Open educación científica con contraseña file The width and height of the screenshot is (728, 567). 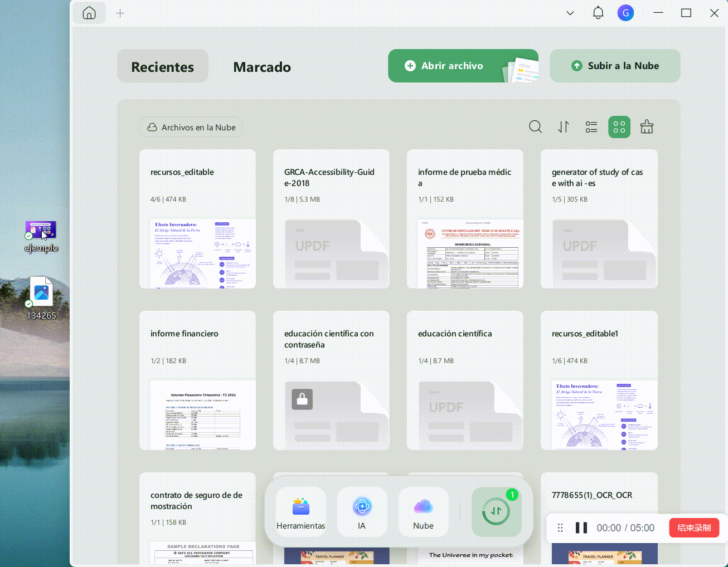pos(332,380)
